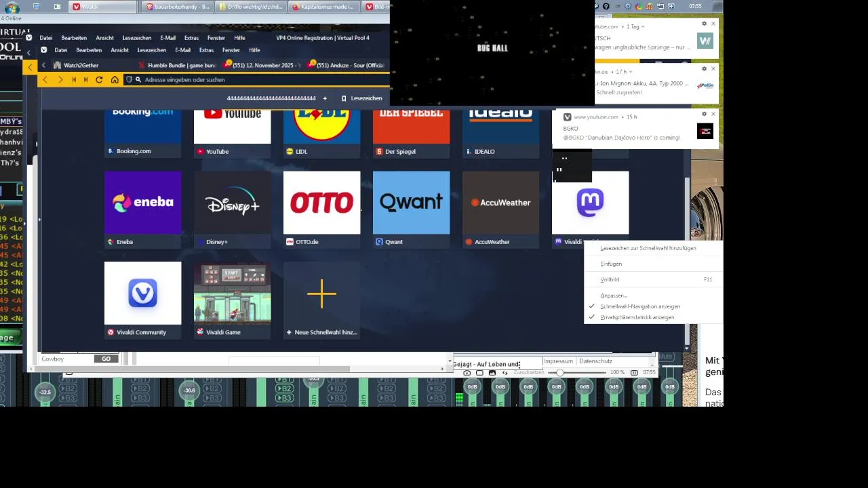
Task: Open the Windows Start orb
Action: click(12, 7)
